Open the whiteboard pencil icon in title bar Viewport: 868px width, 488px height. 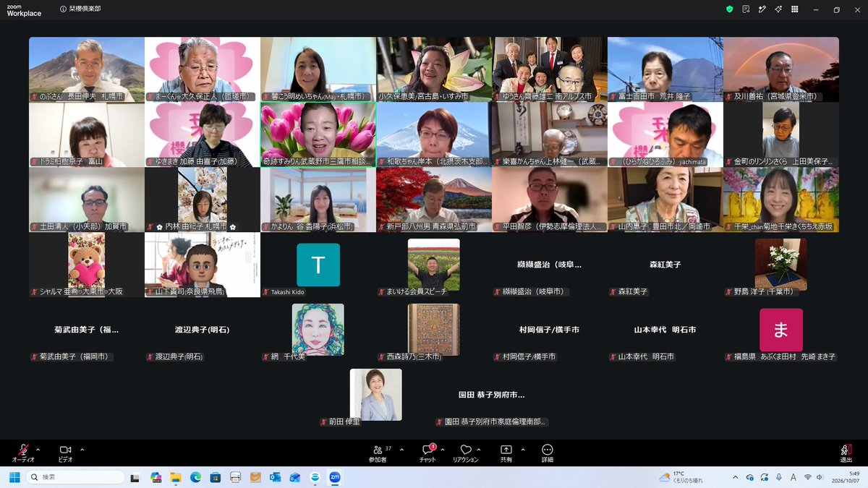[x=762, y=9]
